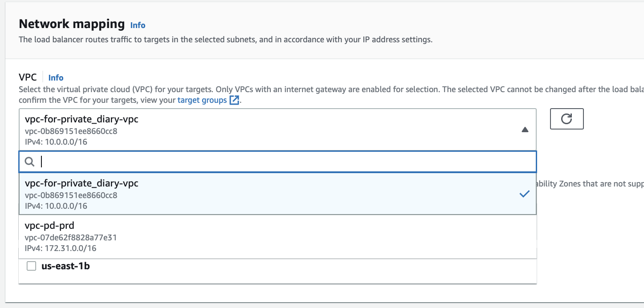
Task: Click the load balancer routes traffic description
Action: [x=225, y=39]
